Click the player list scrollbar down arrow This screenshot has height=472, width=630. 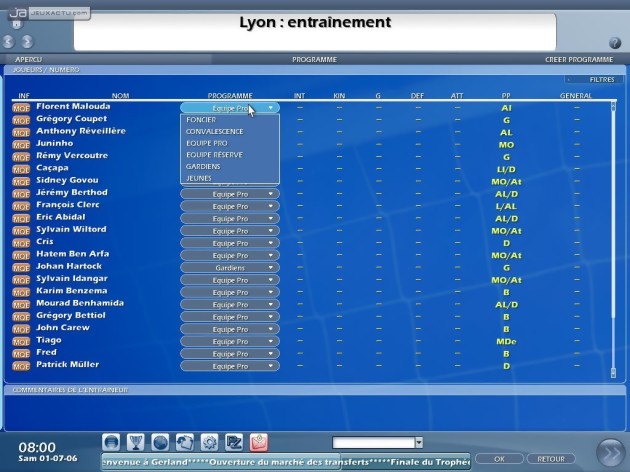tap(613, 373)
